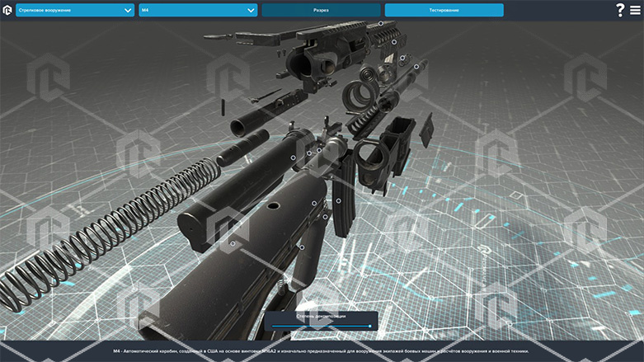Viewport: 644px width, 362px height.
Task: Click the app logo in top-left corner
Action: [x=7, y=10]
